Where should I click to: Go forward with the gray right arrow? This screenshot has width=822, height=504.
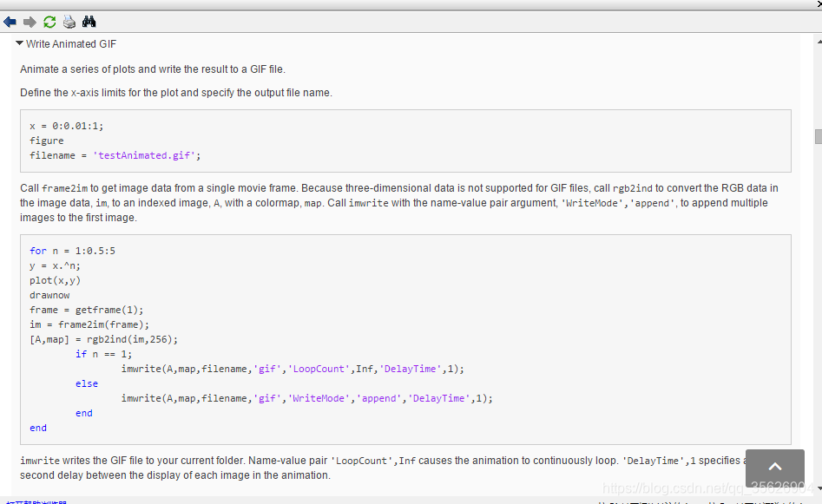click(30, 22)
